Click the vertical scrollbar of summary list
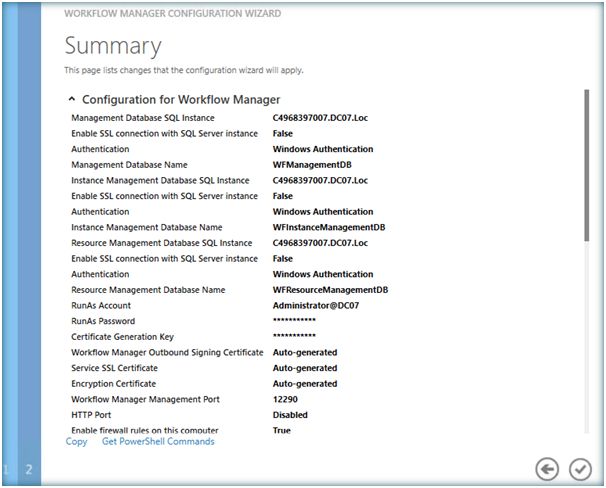 coord(587,165)
